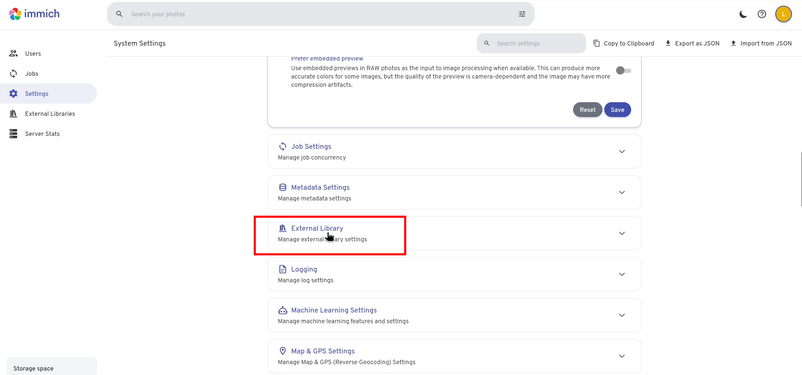Expand Metadata Settings chevron
The width and height of the screenshot is (802, 375).
pyautogui.click(x=622, y=192)
